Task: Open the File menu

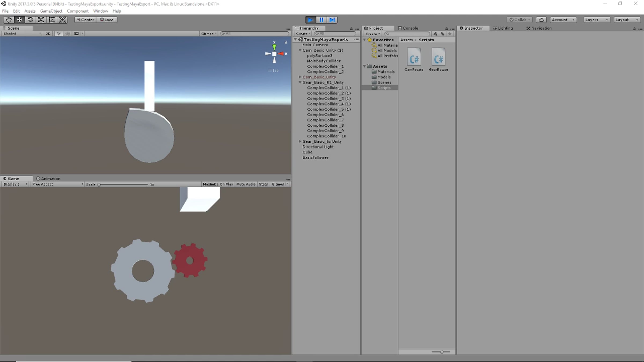Action: (5, 11)
